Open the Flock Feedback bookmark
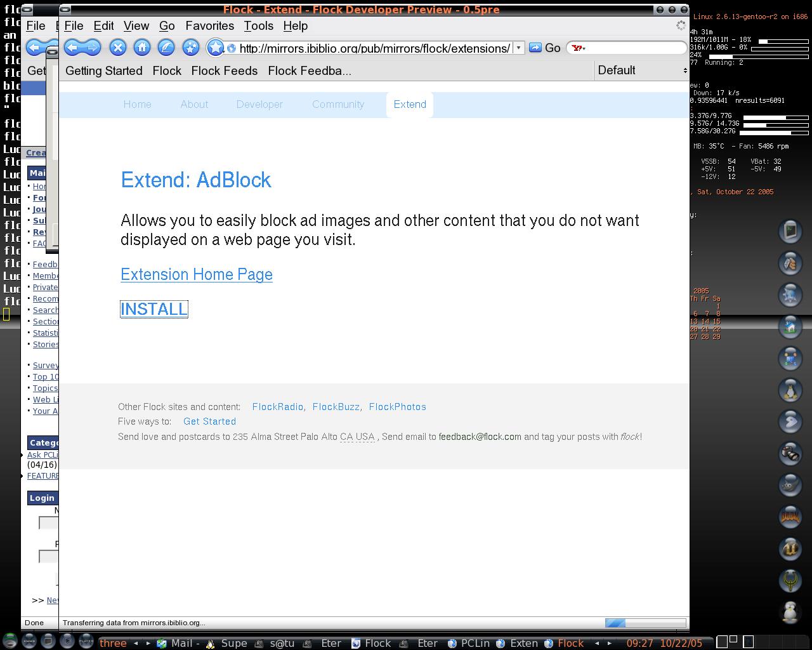This screenshot has height=650, width=812. 310,71
